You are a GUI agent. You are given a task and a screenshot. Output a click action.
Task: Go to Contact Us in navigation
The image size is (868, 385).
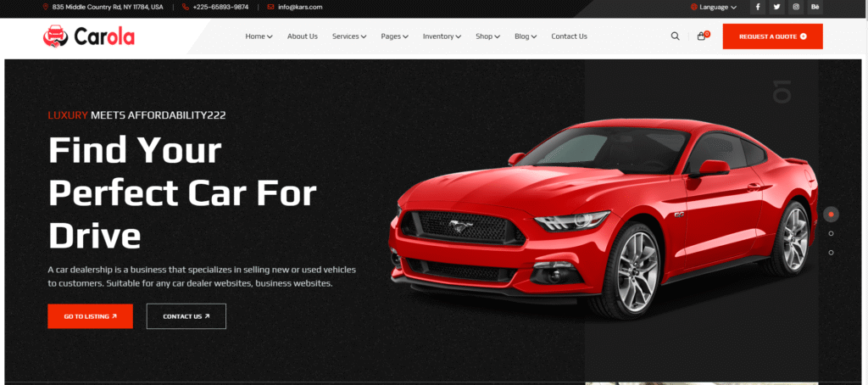click(569, 36)
